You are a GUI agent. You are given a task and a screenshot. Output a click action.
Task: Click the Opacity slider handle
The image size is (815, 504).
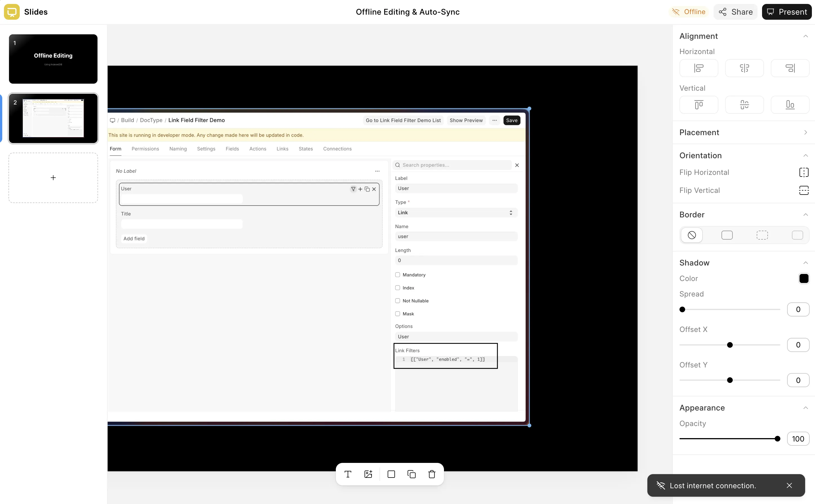(x=777, y=439)
